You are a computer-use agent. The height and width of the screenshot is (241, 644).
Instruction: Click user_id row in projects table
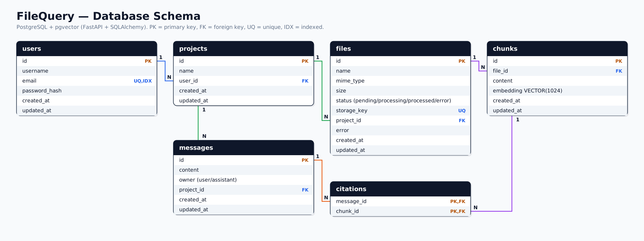[244, 81]
